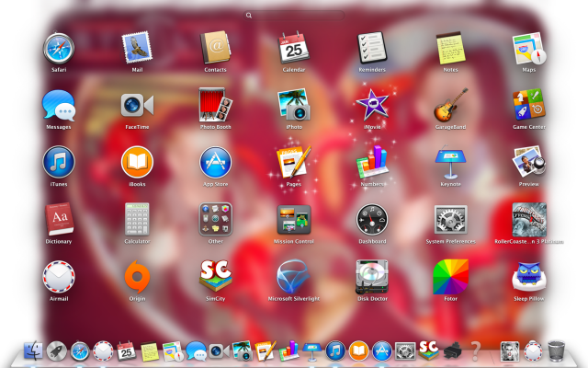Open Keynote from the Dock
The width and height of the screenshot is (588, 368).
click(x=311, y=351)
